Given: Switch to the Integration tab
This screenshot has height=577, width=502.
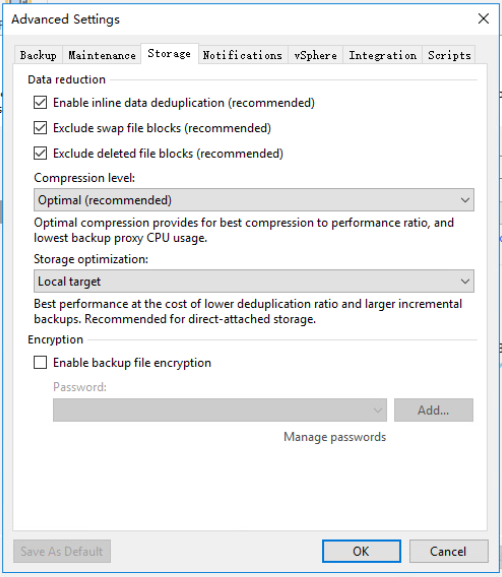Looking at the screenshot, I should pyautogui.click(x=383, y=55).
